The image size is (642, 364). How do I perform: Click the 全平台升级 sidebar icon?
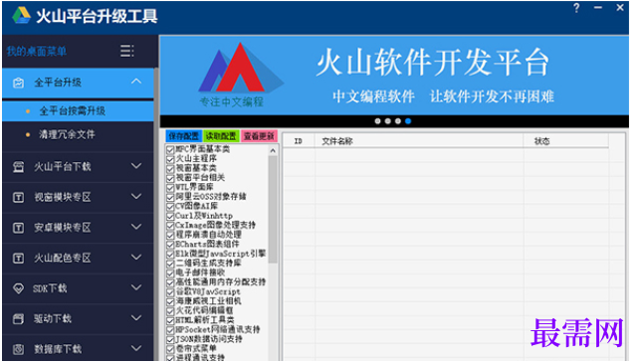tap(19, 83)
